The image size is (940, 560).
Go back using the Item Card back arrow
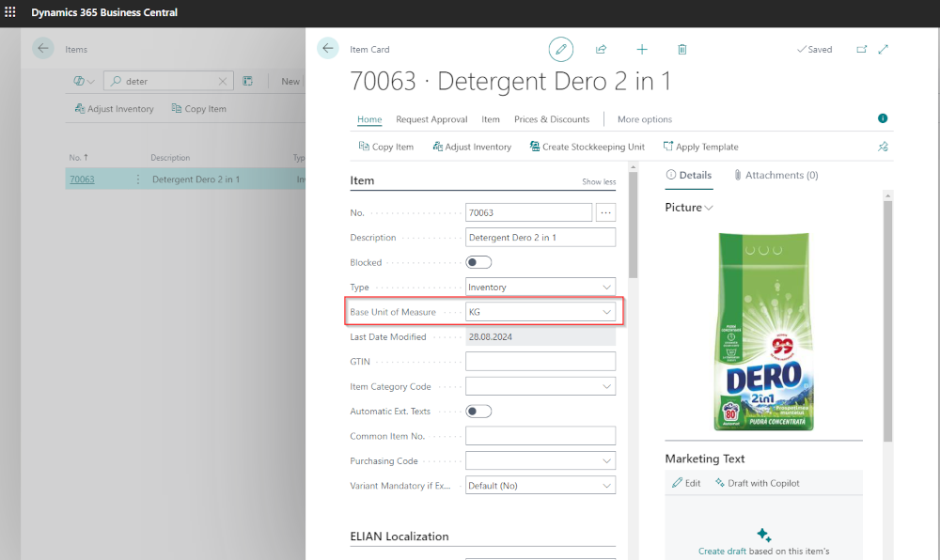pyautogui.click(x=328, y=49)
